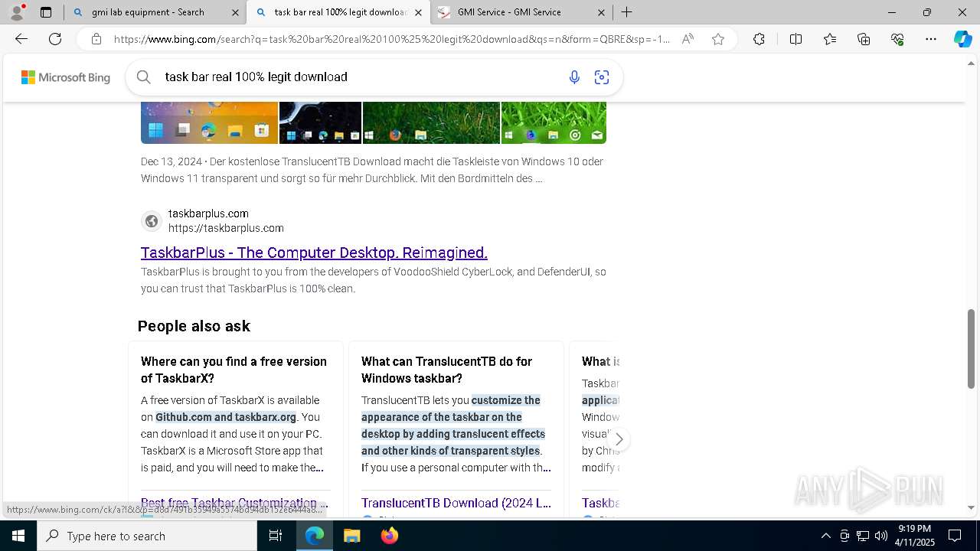The height and width of the screenshot is (551, 980).
Task: Open Task View on the taskbar
Action: 276,536
